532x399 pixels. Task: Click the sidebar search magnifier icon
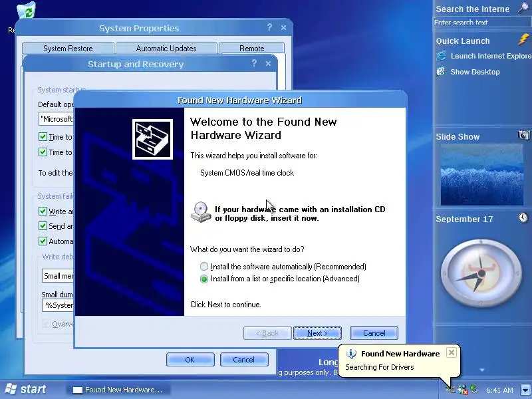(524, 8)
